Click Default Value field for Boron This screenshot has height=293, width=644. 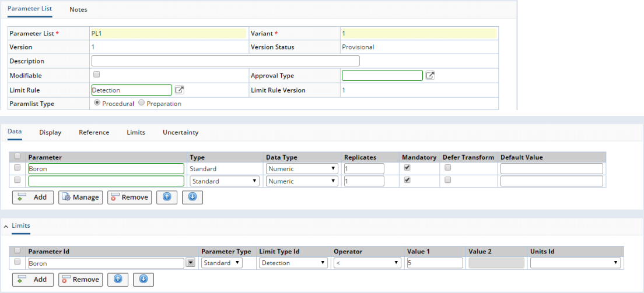(552, 169)
